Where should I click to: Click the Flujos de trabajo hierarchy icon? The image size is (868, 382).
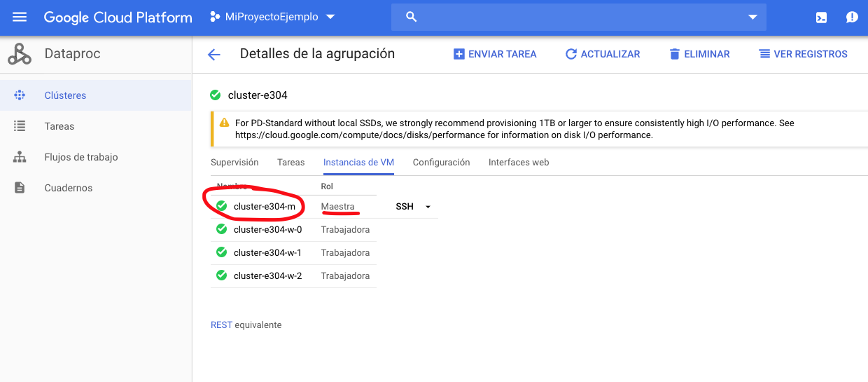pos(20,157)
